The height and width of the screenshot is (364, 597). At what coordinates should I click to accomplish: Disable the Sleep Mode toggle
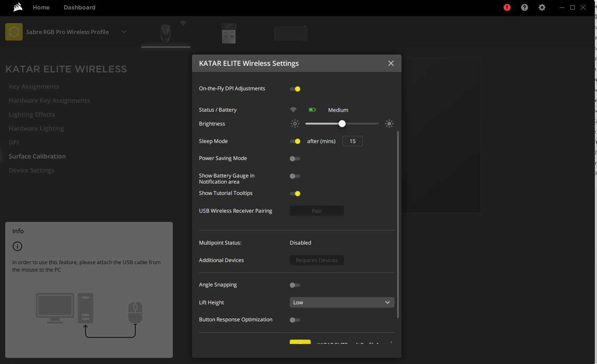295,141
